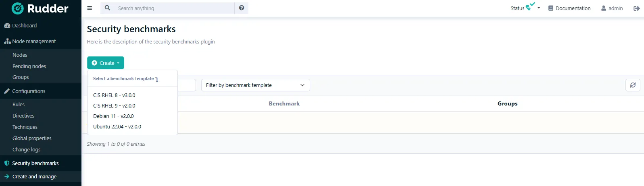Expand the Create dropdown button
Image resolution: width=644 pixels, height=186 pixels.
(106, 63)
